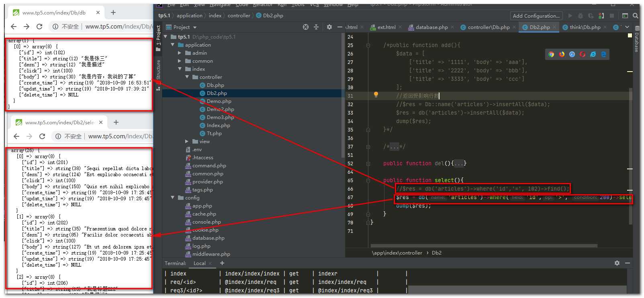Screen dimensions: 644x298
Task: Reload page in lower browser window
Action: [x=42, y=136]
